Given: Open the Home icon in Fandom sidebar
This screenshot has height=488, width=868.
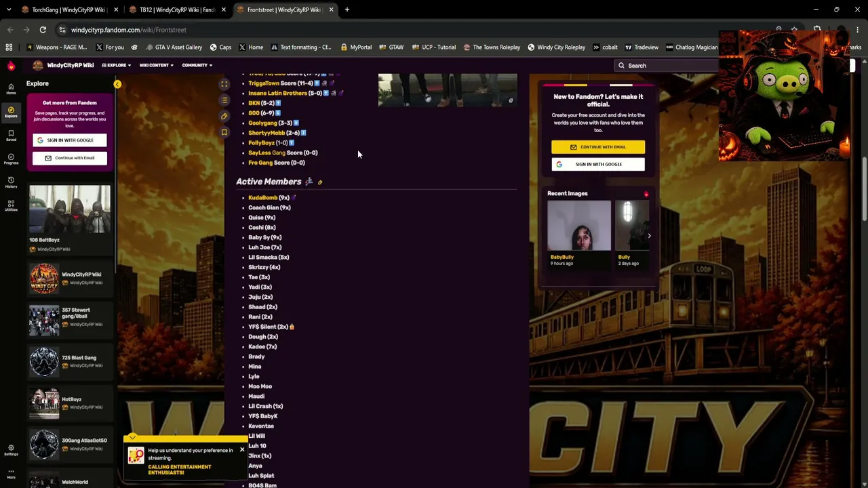Looking at the screenshot, I should pyautogui.click(x=11, y=88).
